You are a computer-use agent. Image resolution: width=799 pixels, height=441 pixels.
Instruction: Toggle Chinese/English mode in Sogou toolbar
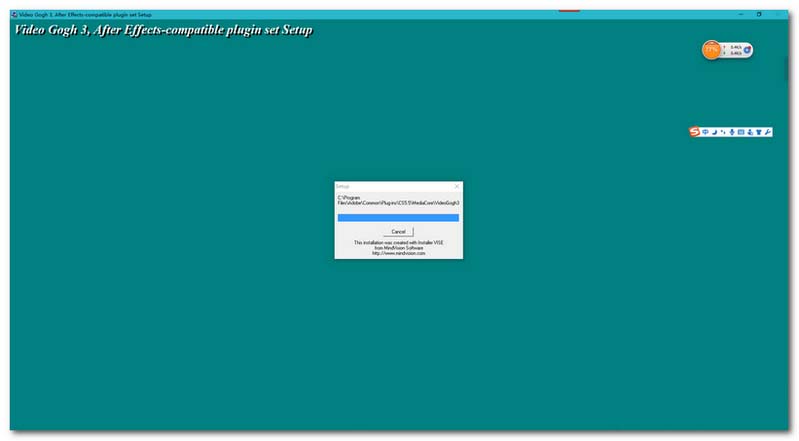pyautogui.click(x=705, y=132)
